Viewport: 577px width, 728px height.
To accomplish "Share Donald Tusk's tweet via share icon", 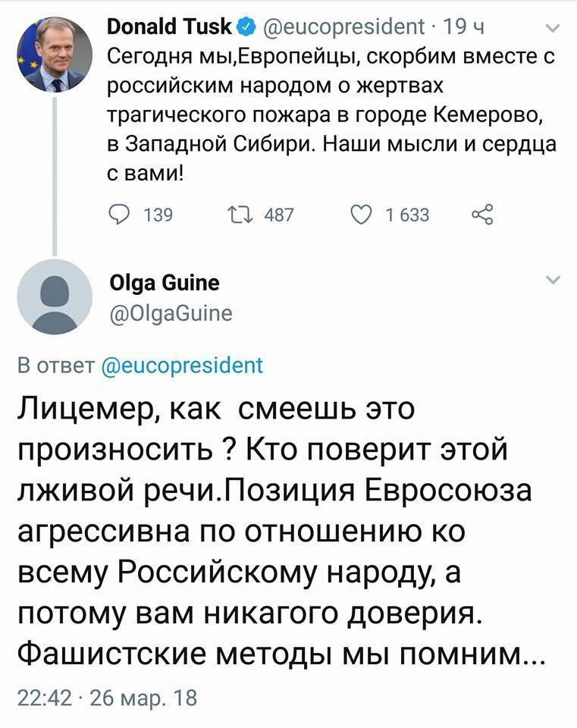I will pyautogui.click(x=482, y=216).
